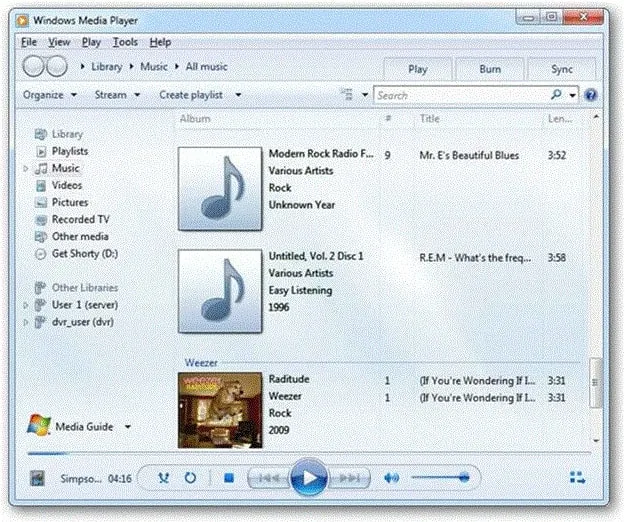
Task: Open the Stream dropdown
Action: [x=117, y=95]
